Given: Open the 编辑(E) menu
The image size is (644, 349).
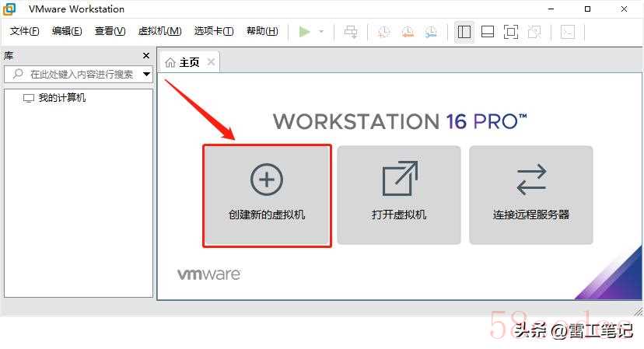Looking at the screenshot, I should pyautogui.click(x=67, y=31).
